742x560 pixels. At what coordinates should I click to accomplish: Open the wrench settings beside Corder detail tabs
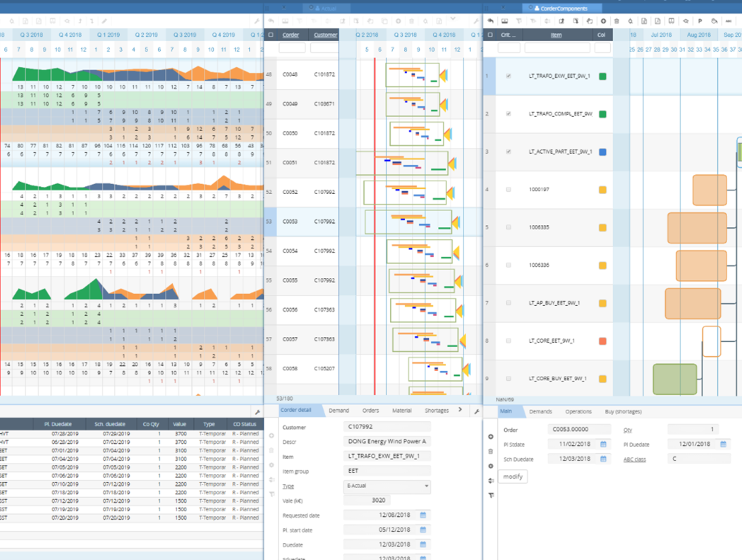click(x=477, y=411)
